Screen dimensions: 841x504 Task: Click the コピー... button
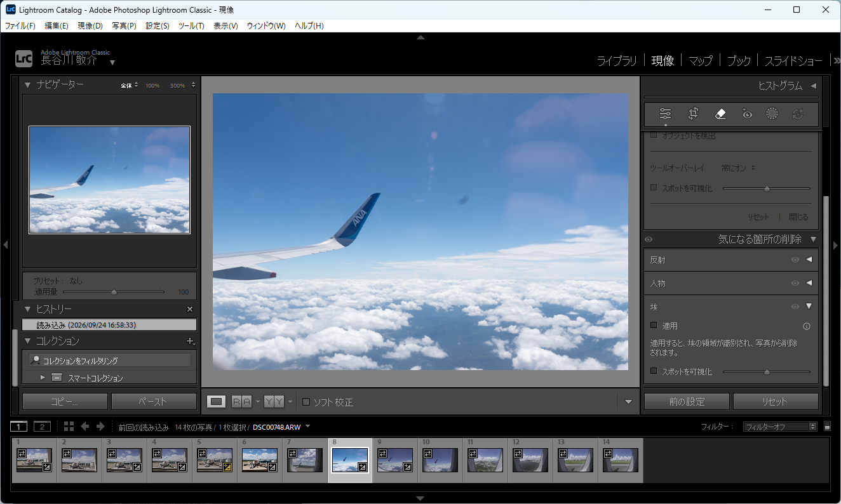[x=65, y=402]
